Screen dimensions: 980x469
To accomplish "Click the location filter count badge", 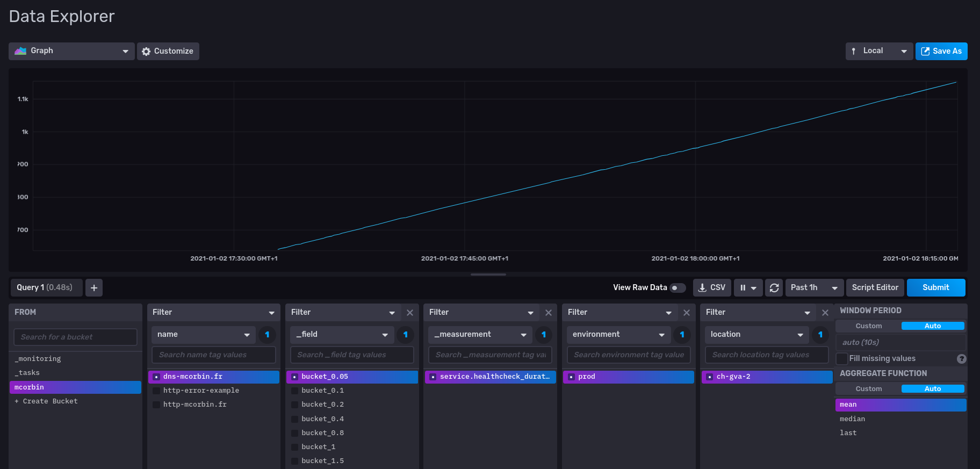I will click(x=820, y=335).
